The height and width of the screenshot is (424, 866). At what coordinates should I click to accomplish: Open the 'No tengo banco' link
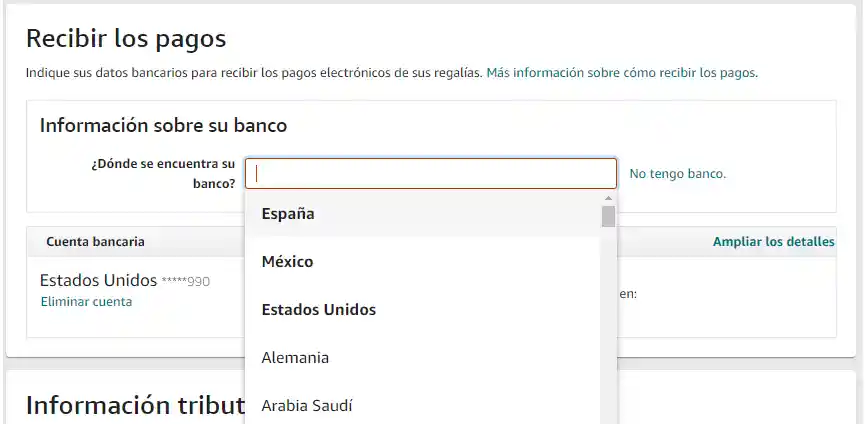[677, 174]
